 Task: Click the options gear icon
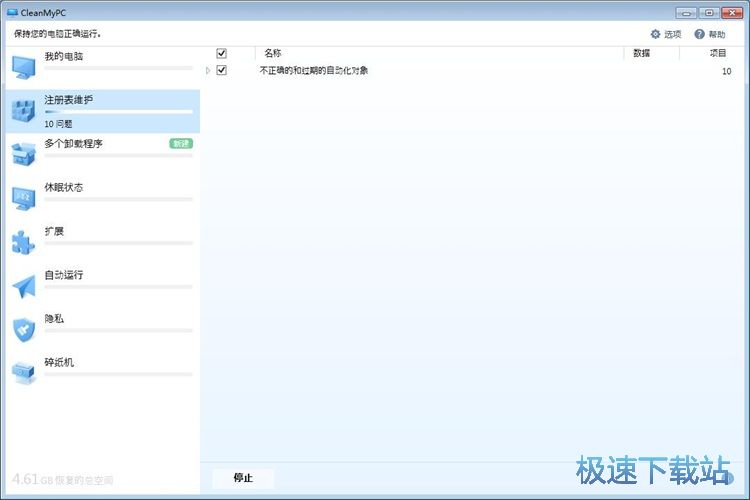[x=655, y=34]
